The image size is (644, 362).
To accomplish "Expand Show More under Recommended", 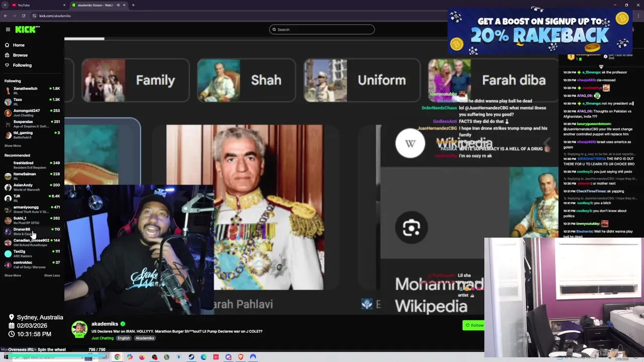I will point(13,275).
